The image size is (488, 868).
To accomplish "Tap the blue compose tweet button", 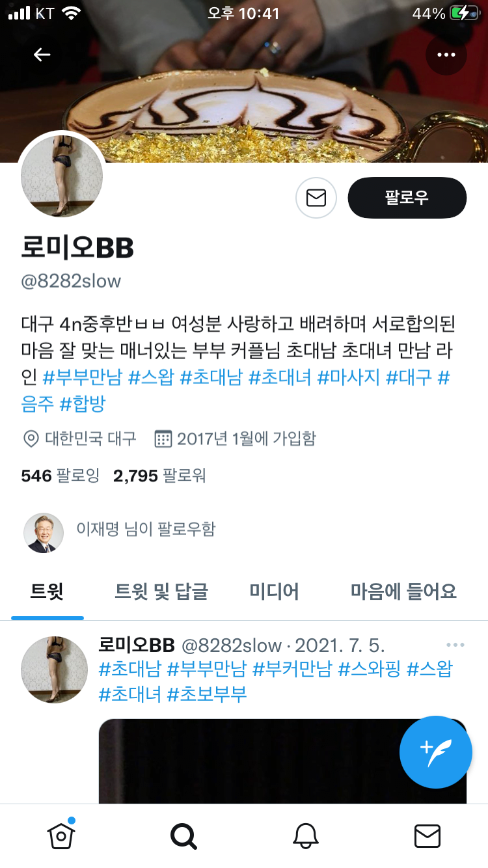I will pyautogui.click(x=436, y=752).
